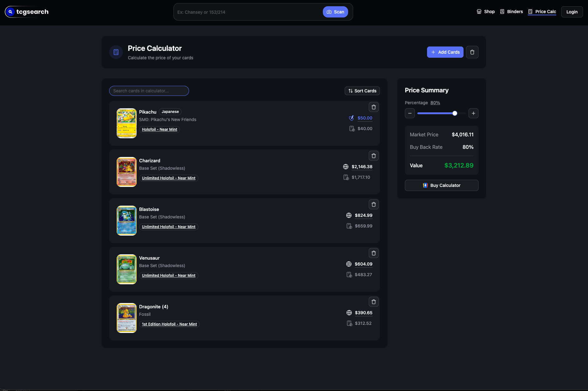Delete the Charizard card

click(x=374, y=156)
